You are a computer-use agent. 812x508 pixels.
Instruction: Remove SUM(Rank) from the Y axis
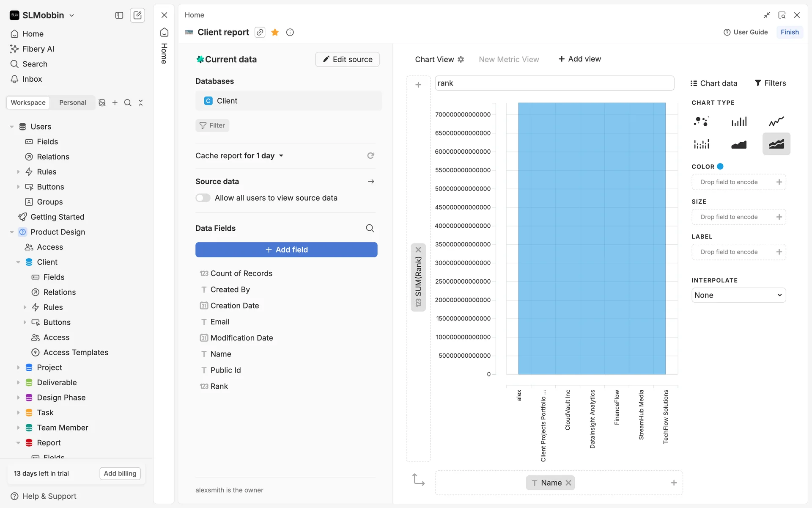[x=418, y=250]
